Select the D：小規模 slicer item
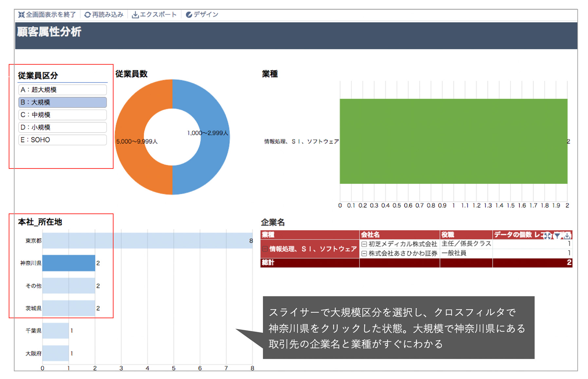This screenshot has width=588, height=379. tap(62, 127)
